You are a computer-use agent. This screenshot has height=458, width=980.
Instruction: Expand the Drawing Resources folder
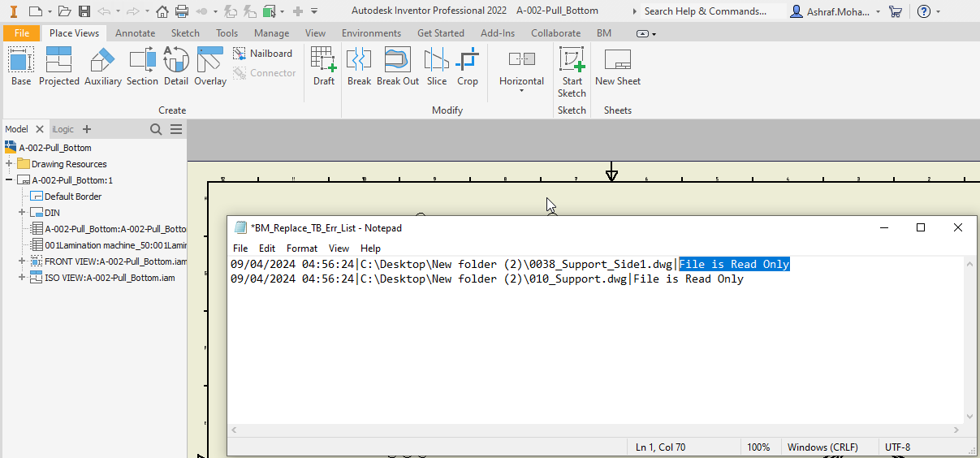[x=9, y=164]
